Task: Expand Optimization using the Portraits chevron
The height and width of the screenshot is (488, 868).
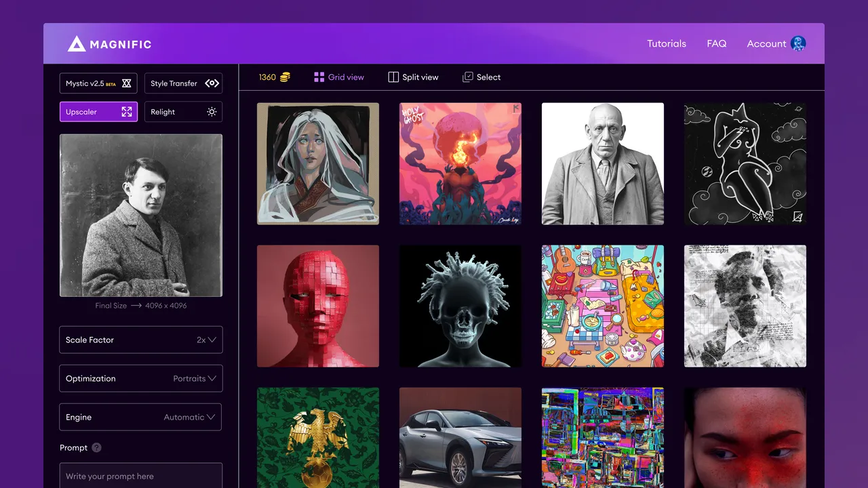Action: point(212,378)
